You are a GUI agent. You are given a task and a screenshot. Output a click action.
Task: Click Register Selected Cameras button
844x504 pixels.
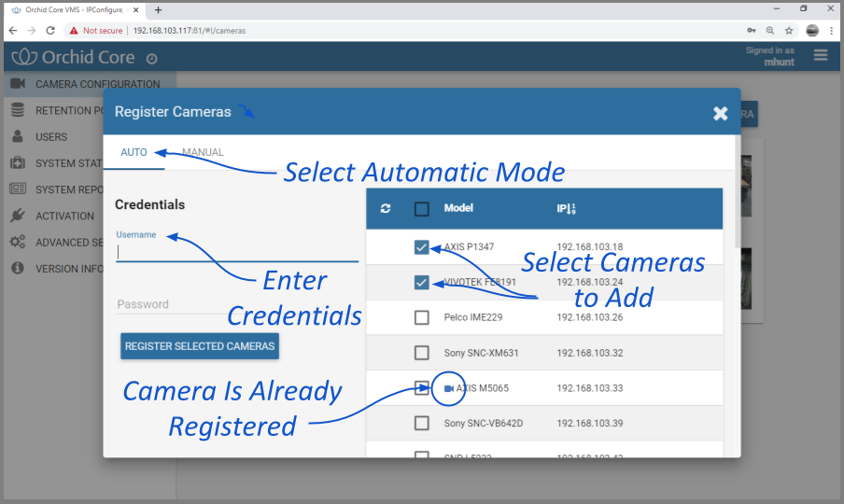[x=200, y=346]
